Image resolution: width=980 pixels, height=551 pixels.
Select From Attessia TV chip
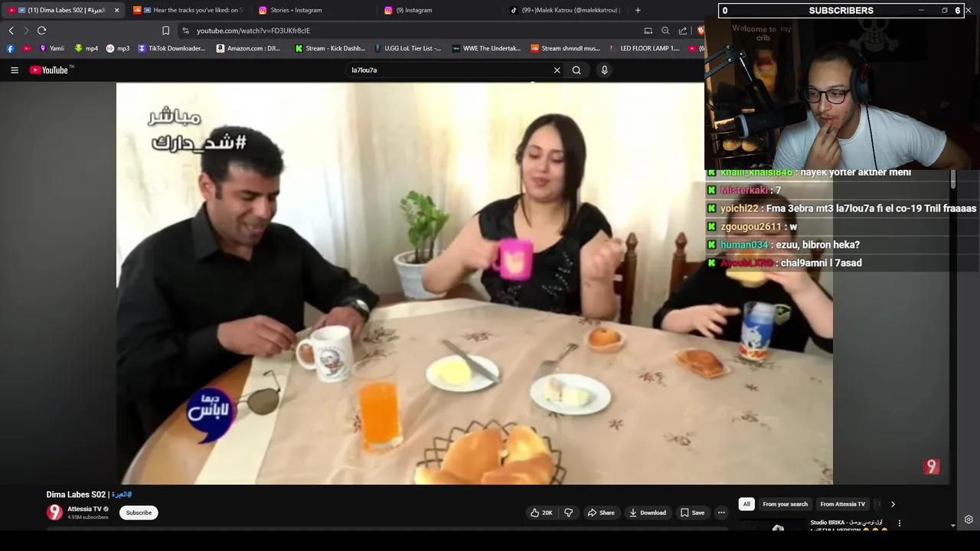842,504
